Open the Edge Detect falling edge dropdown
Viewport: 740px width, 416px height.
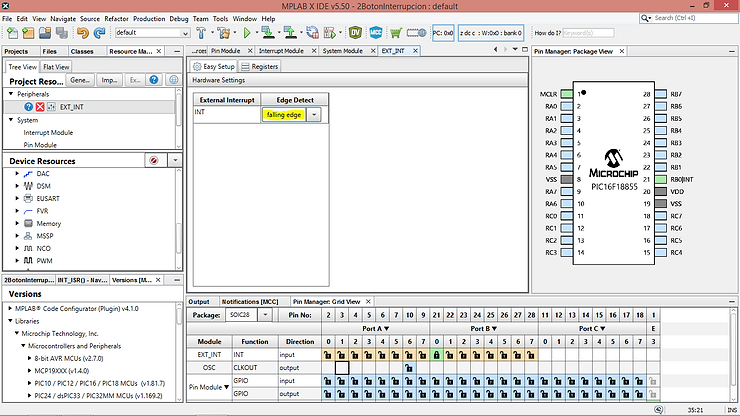(x=313, y=115)
